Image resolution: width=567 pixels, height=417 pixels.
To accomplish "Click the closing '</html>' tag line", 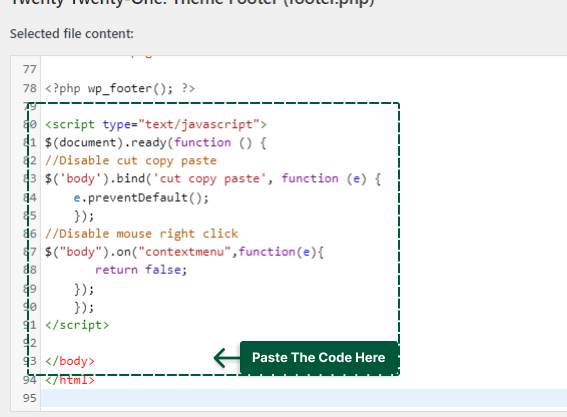I will [70, 380].
